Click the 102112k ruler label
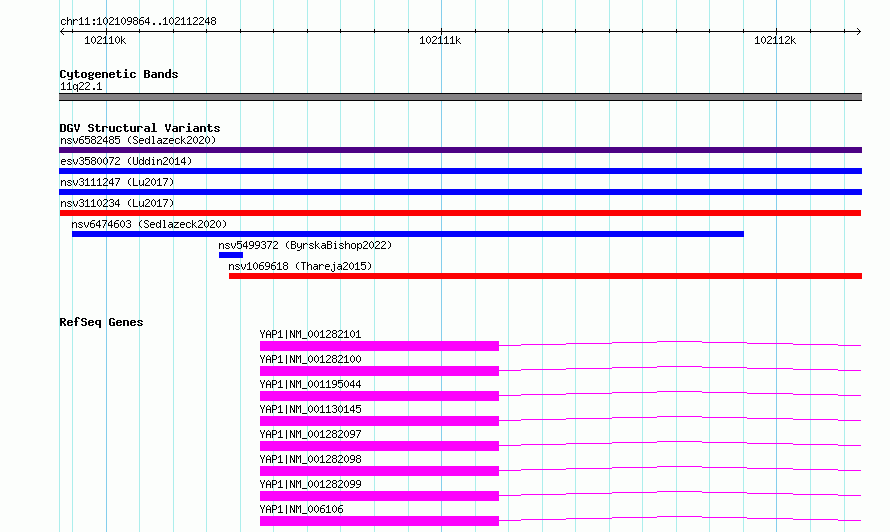The image size is (890, 532). (775, 40)
